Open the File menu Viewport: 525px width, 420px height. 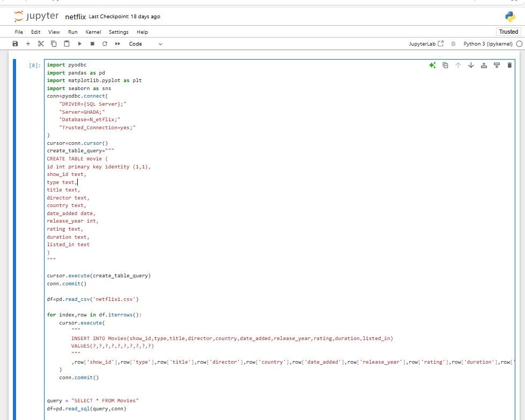point(19,32)
